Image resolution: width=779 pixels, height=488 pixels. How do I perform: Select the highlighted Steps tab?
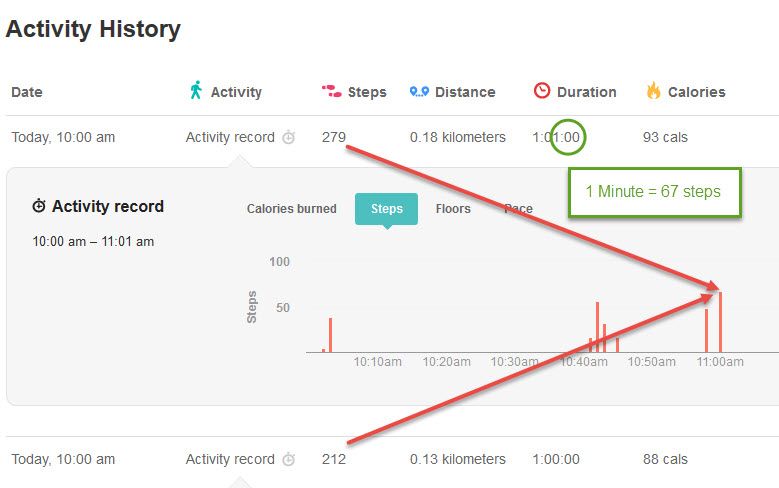[x=387, y=209]
